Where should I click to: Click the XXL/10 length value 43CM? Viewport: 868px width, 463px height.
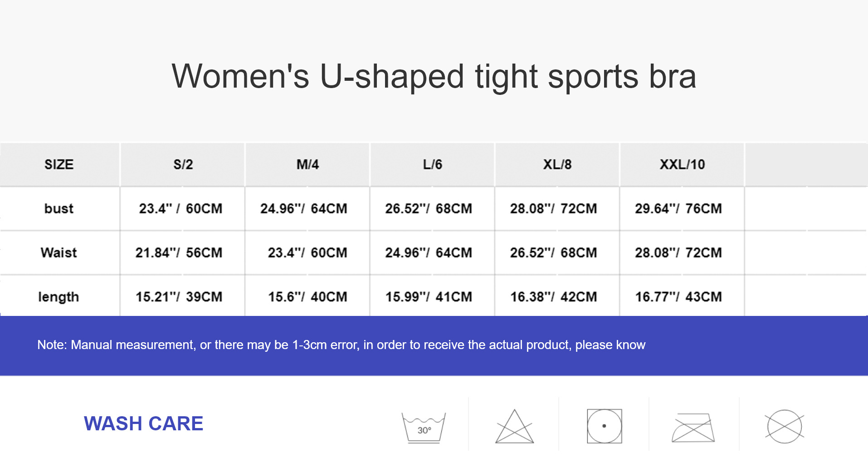point(703,297)
